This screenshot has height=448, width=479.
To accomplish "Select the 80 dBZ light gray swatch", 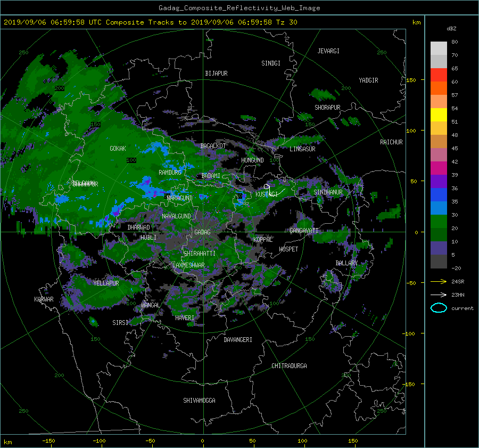I will (439, 48).
